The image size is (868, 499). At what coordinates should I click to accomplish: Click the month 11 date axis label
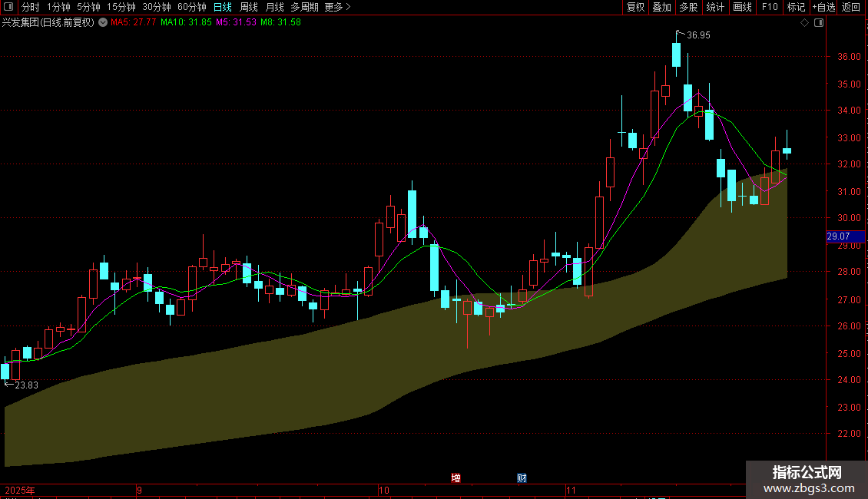tap(571, 491)
